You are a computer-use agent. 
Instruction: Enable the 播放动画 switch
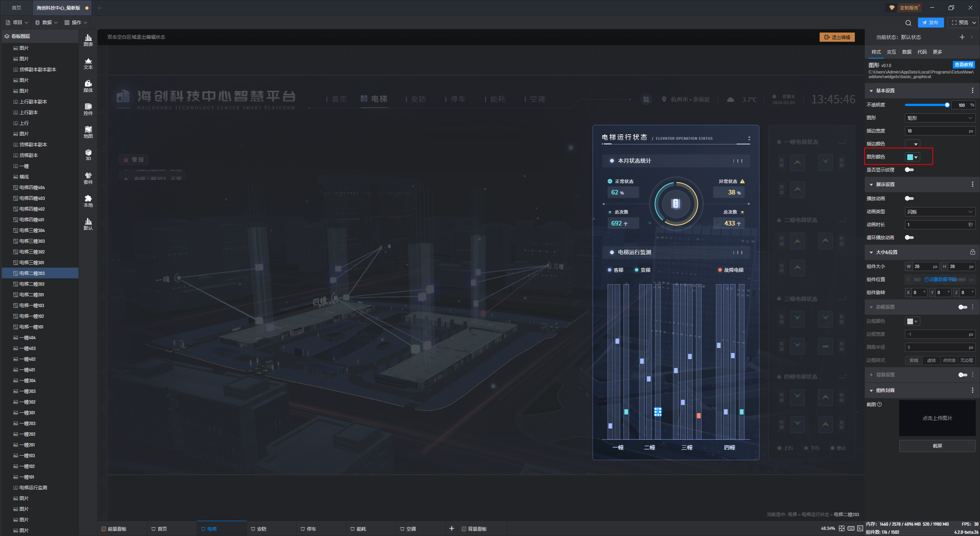tap(909, 198)
